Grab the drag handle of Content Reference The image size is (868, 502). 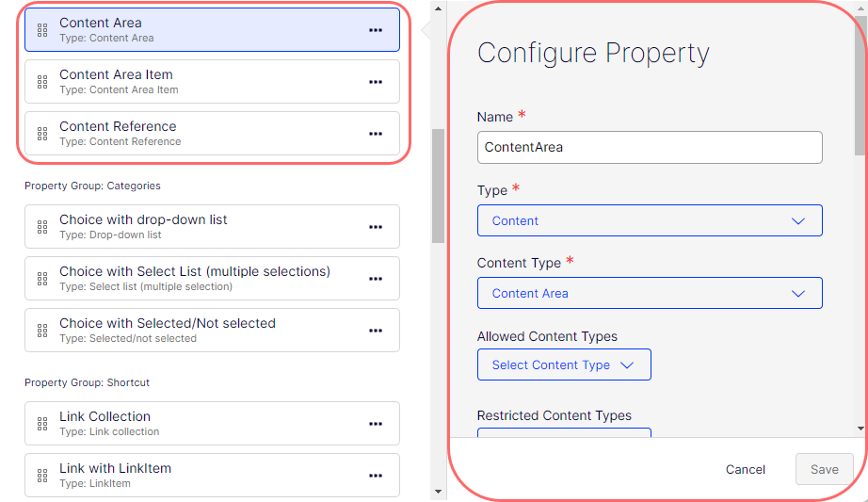pos(42,134)
